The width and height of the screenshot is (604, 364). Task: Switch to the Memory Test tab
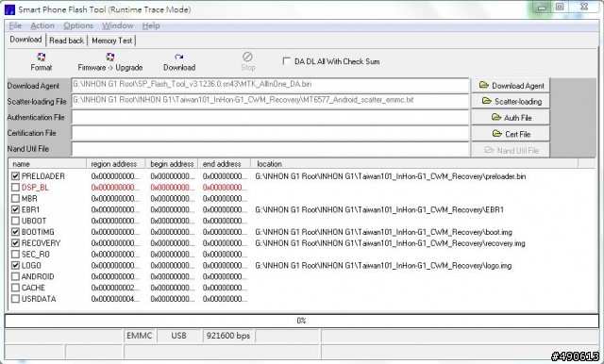[111, 41]
